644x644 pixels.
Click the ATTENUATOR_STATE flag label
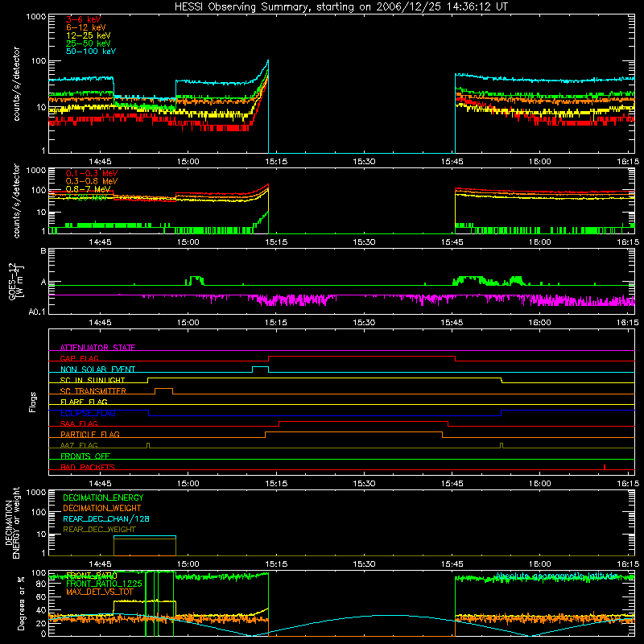coord(97,348)
